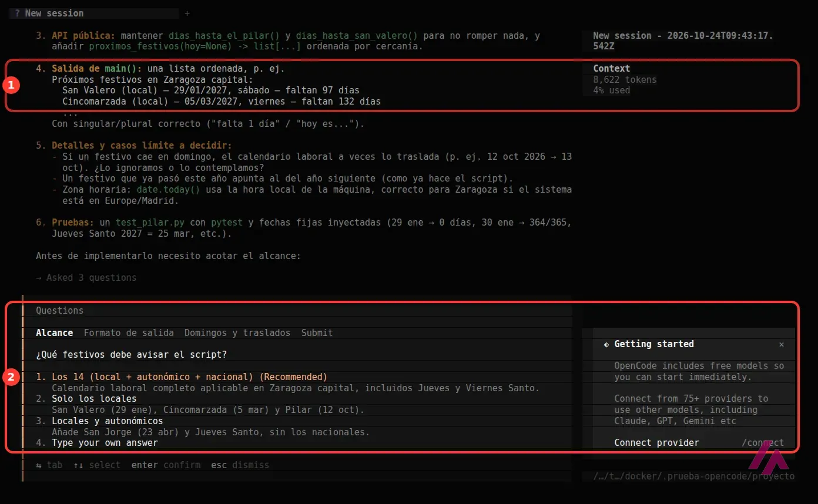Open a new tab with the plus icon
This screenshot has width=818, height=504.
187,13
